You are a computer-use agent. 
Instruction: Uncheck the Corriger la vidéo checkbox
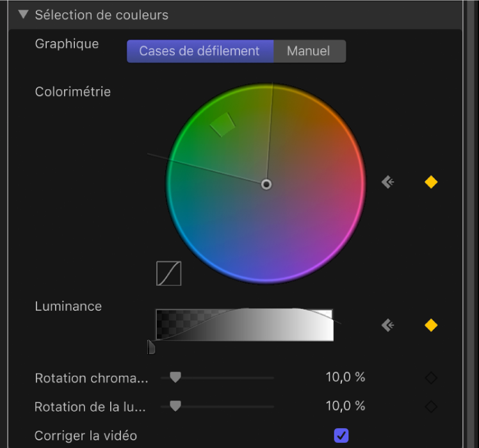tap(341, 436)
